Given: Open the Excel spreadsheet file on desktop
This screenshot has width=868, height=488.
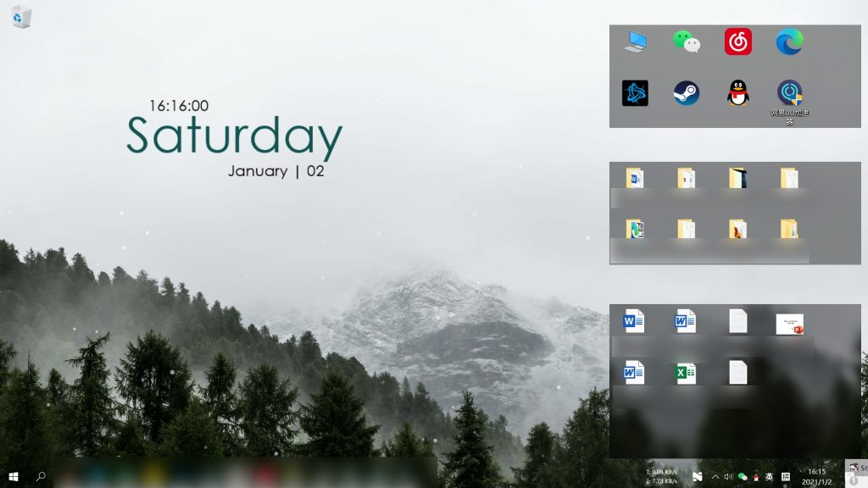Looking at the screenshot, I should (686, 373).
